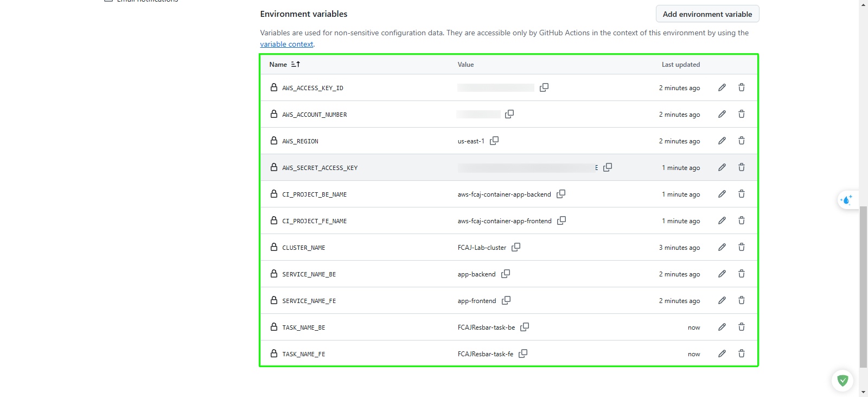Delete the CLUSTER_NAME variable
Screen dimensions: 868x397
742,247
